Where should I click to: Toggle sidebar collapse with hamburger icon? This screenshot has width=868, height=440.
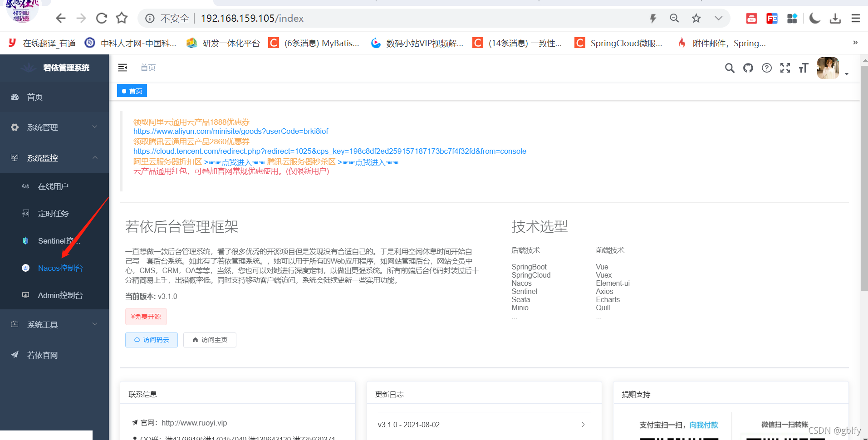pos(123,68)
